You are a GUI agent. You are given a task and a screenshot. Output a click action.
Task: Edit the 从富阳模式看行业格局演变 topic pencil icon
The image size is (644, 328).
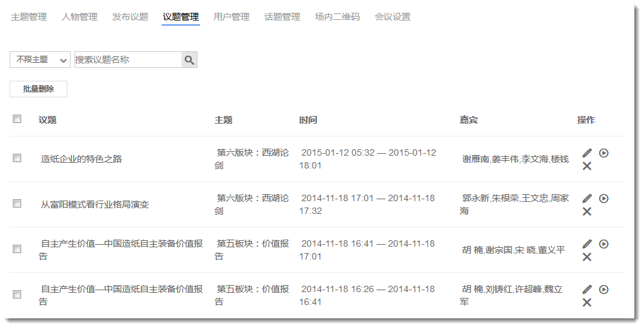(x=587, y=199)
